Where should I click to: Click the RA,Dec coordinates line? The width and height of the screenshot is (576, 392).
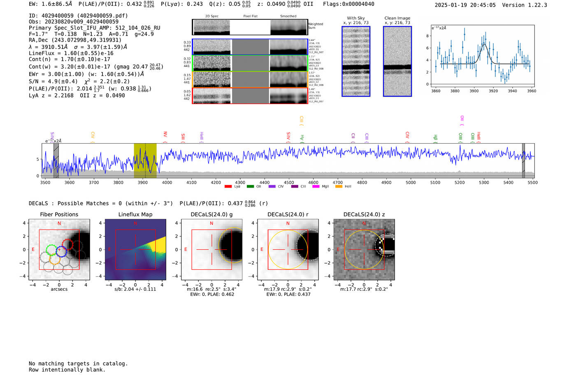(75, 40)
